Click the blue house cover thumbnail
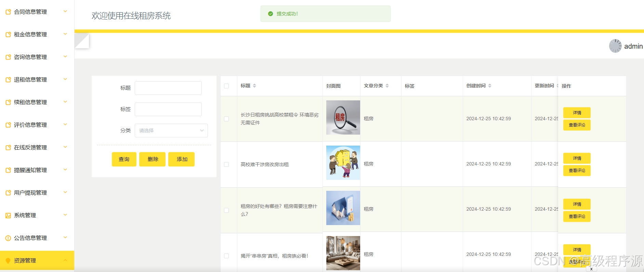644x272 pixels. 343,208
